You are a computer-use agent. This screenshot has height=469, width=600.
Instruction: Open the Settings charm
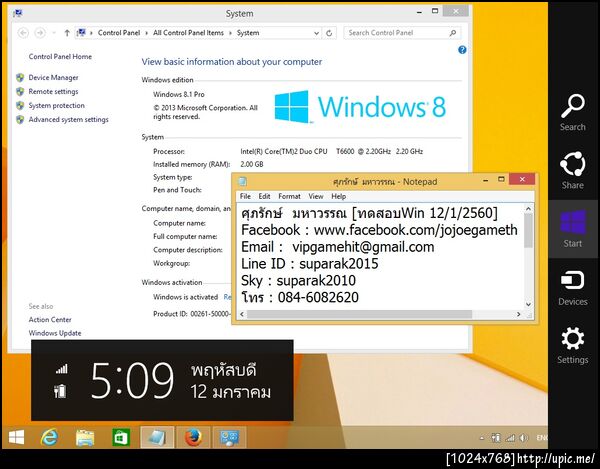[572, 345]
